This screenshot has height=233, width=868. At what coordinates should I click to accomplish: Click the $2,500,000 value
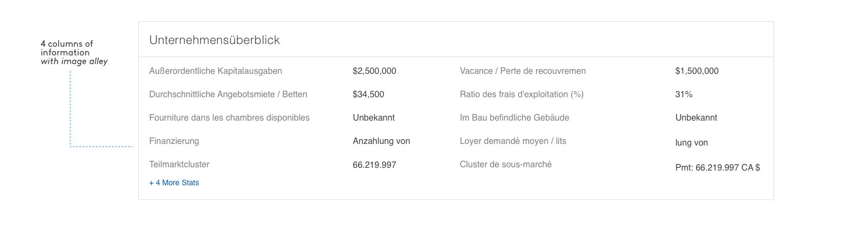374,71
